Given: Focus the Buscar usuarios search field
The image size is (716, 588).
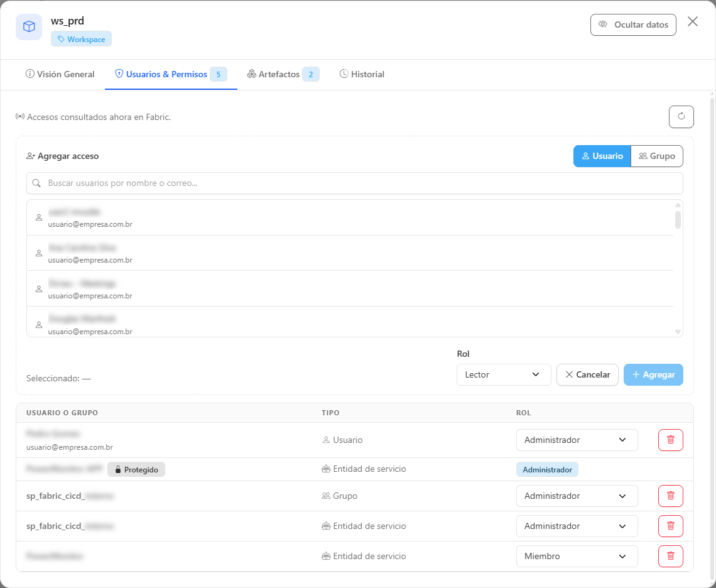Looking at the screenshot, I should [x=354, y=183].
